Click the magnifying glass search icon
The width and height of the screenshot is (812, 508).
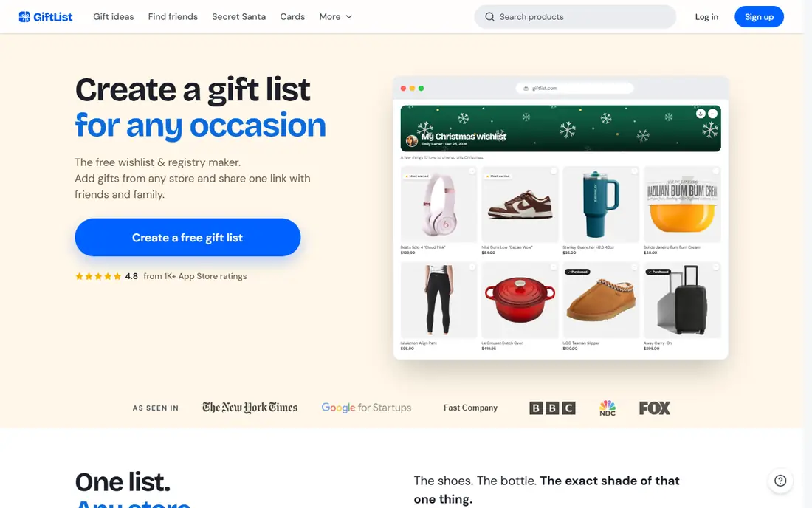[489, 16]
